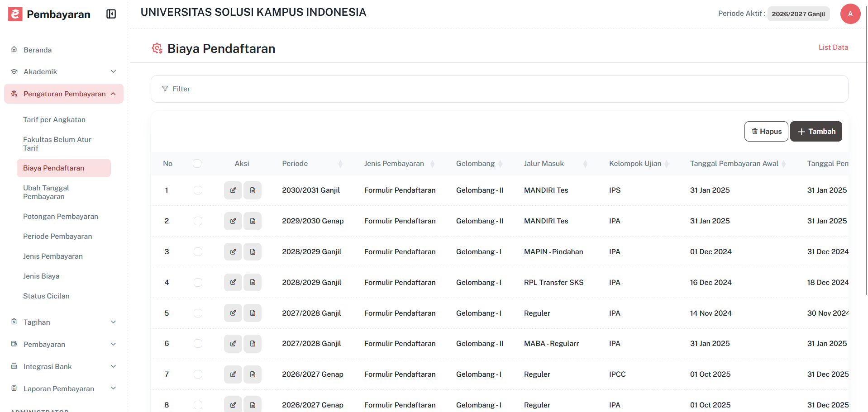The image size is (868, 412).
Task: Edit row 5 with 14 Nov 2024 date
Action: 233,313
